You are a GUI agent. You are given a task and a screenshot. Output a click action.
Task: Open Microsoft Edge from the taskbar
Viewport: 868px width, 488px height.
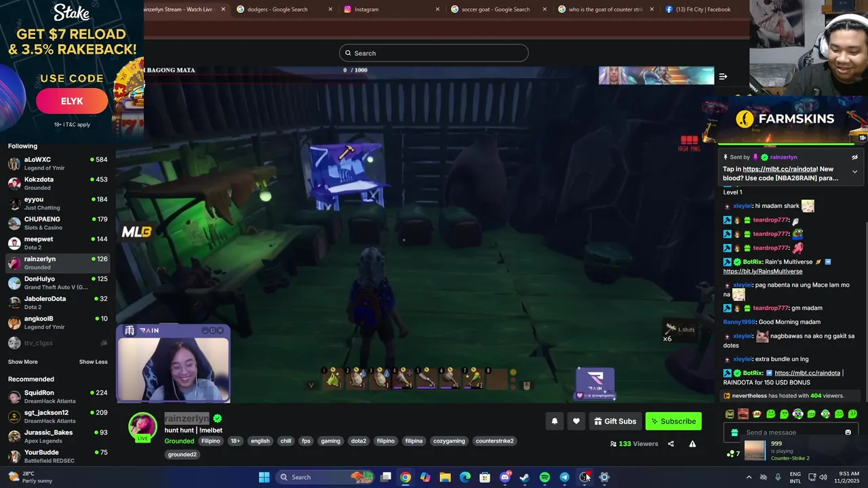point(465,477)
